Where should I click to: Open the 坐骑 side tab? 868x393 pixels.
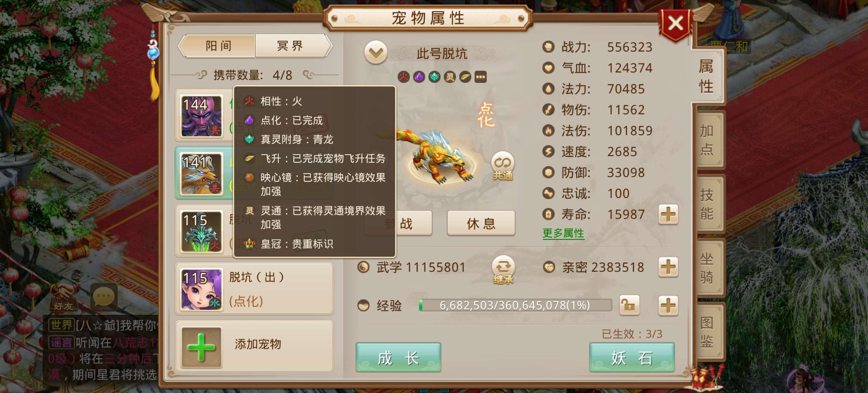(x=707, y=268)
